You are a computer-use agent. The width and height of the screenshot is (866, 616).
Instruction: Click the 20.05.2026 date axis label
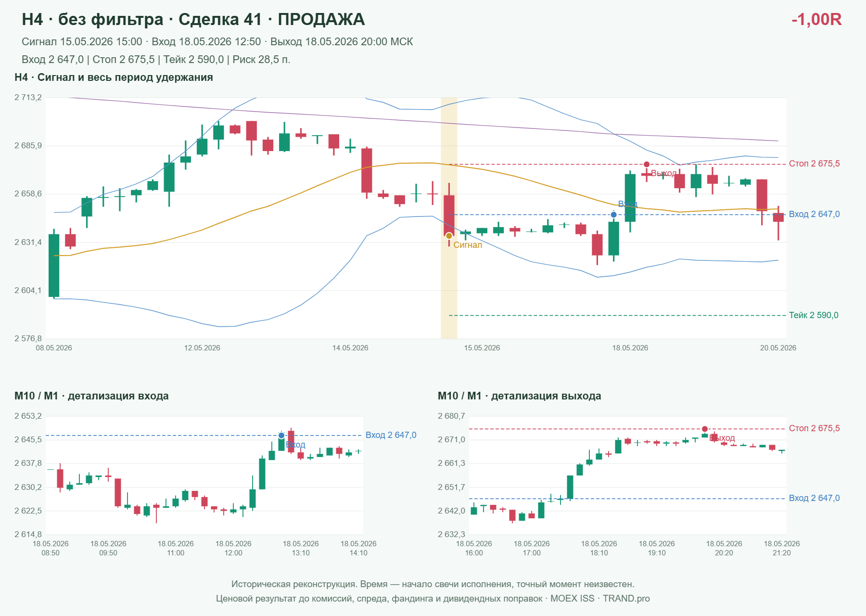[x=778, y=348]
